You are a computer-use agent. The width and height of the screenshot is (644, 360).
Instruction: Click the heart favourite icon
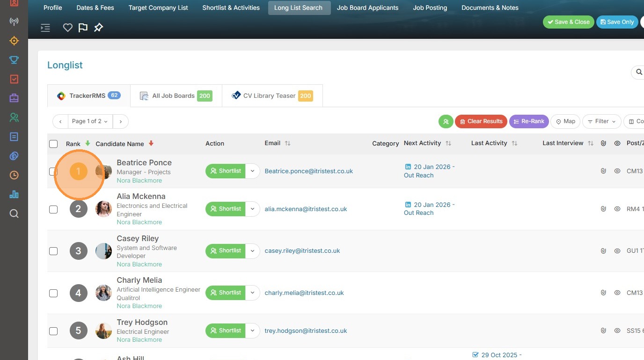click(68, 28)
